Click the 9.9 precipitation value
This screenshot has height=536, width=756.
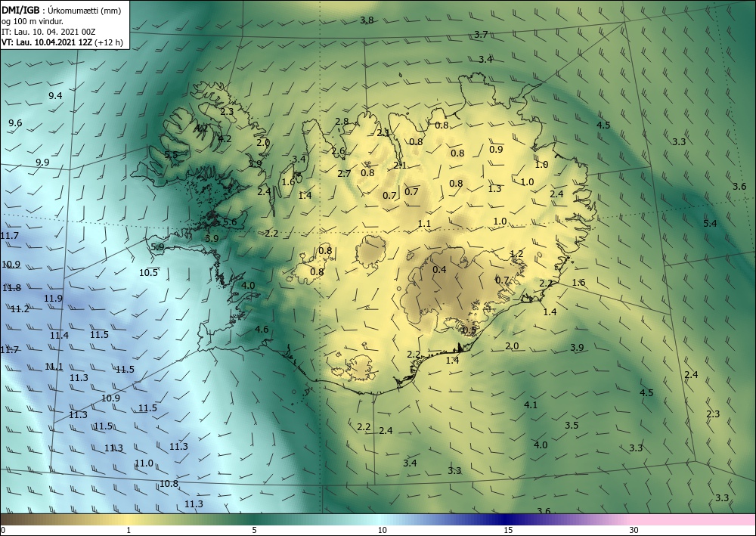coord(42,162)
